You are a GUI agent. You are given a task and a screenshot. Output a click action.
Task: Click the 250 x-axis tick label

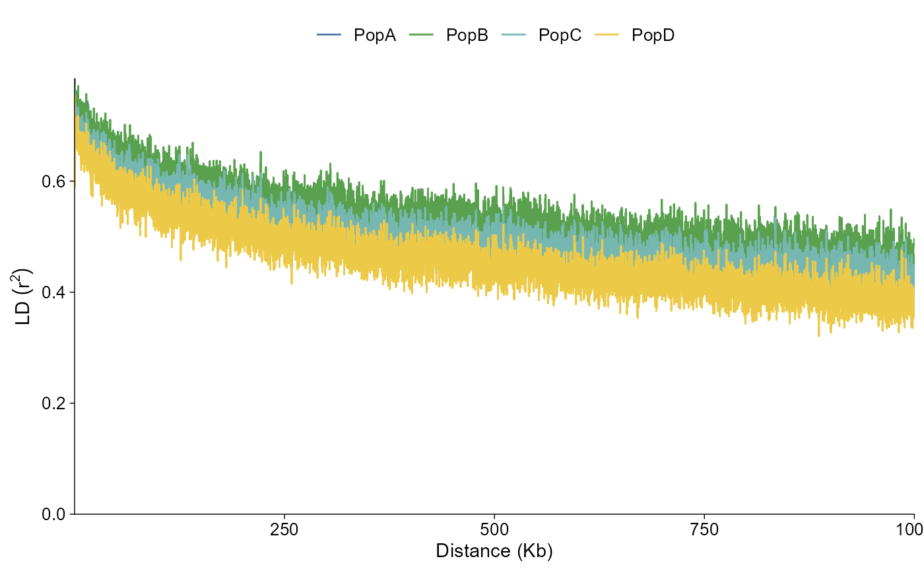284,529
